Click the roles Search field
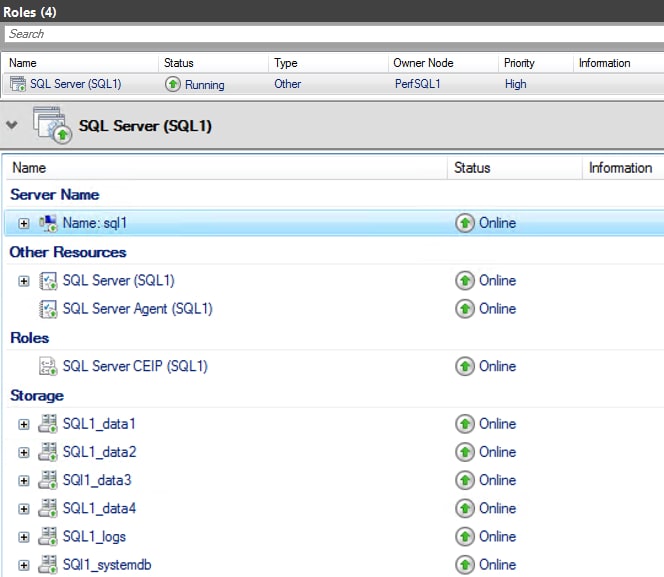Screen dimensions: 664x577 (334, 34)
